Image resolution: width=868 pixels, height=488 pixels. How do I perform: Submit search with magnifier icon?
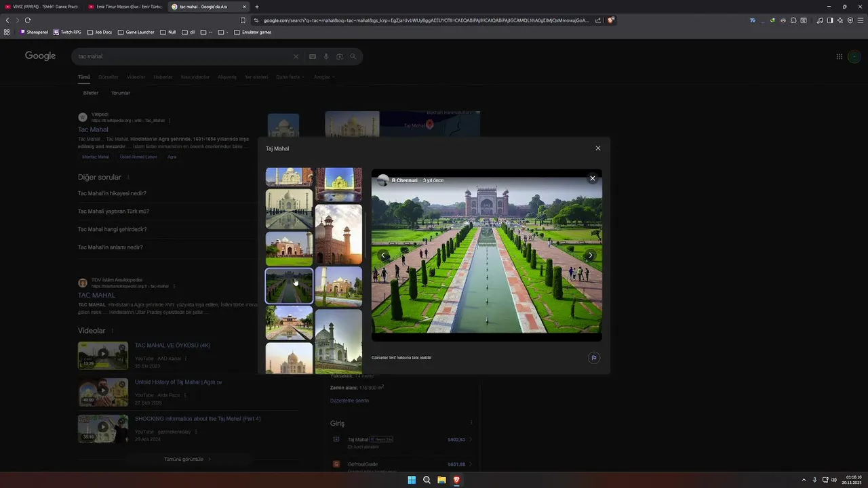[353, 57]
